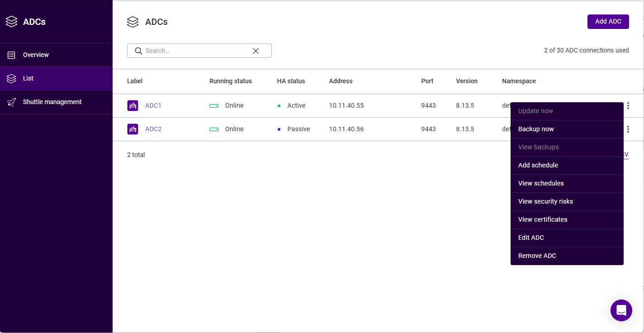Click the '2 total' count text
644x333 pixels.
(136, 155)
